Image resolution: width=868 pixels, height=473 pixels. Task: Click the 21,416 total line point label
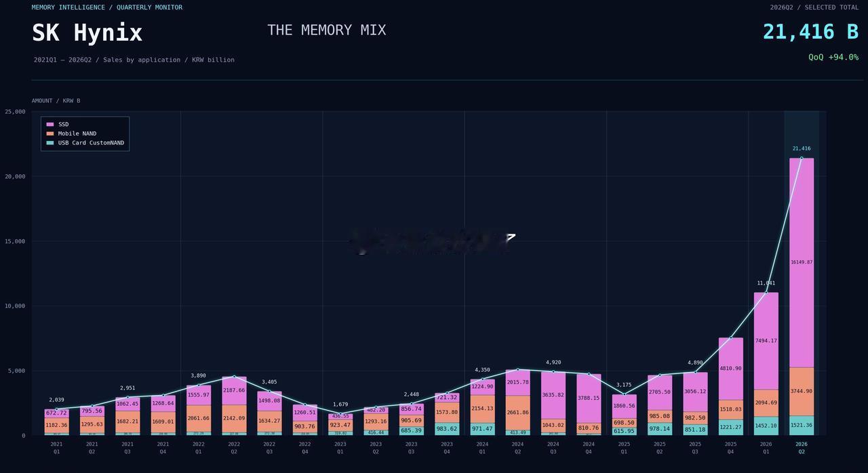tap(802, 148)
